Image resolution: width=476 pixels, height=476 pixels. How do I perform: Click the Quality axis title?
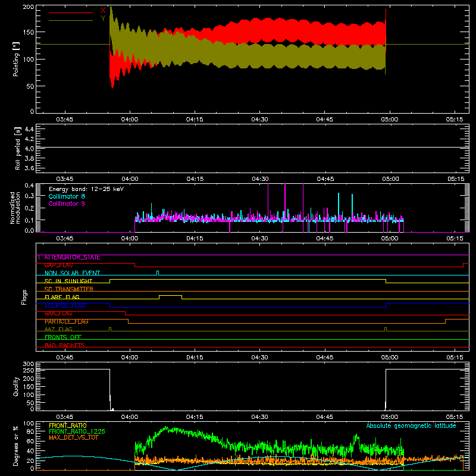click(x=16, y=386)
